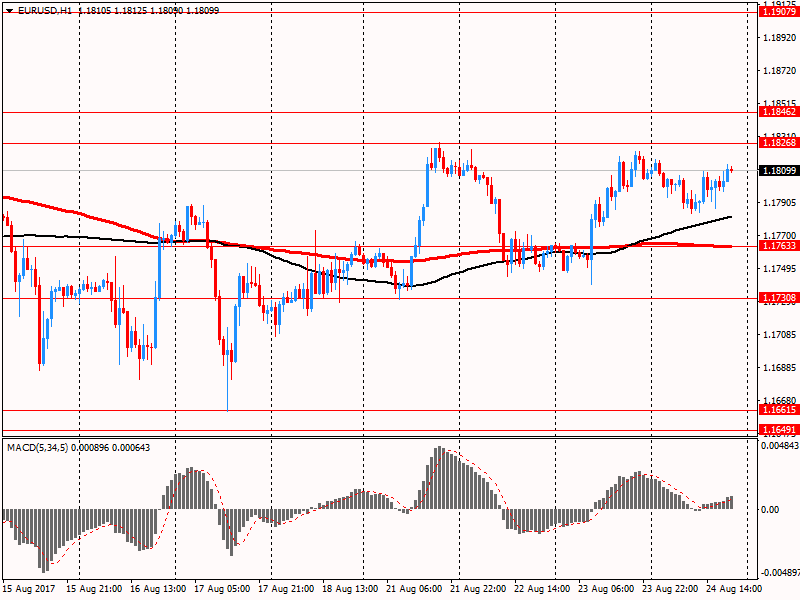
Task: Click the 1.16885 price scale value
Action: click(779, 368)
